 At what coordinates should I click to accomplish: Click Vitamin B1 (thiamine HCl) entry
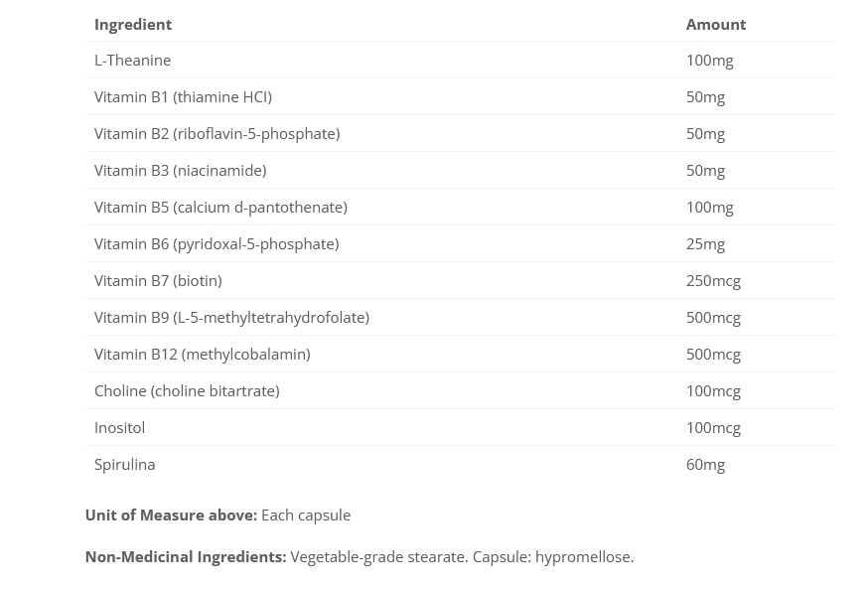183,96
